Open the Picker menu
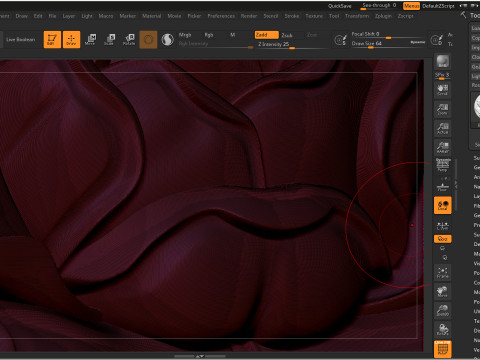 coord(194,16)
